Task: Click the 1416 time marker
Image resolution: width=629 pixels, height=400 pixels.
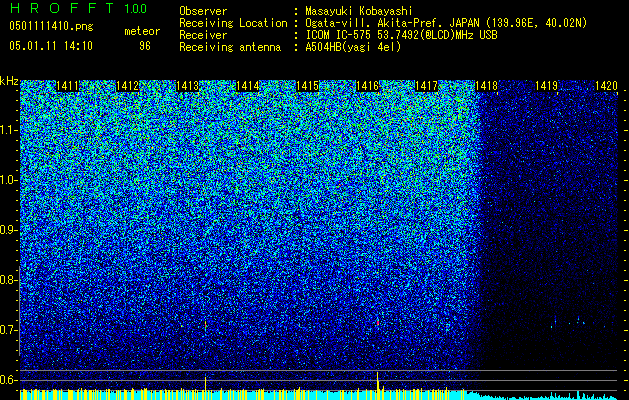Action: (367, 86)
